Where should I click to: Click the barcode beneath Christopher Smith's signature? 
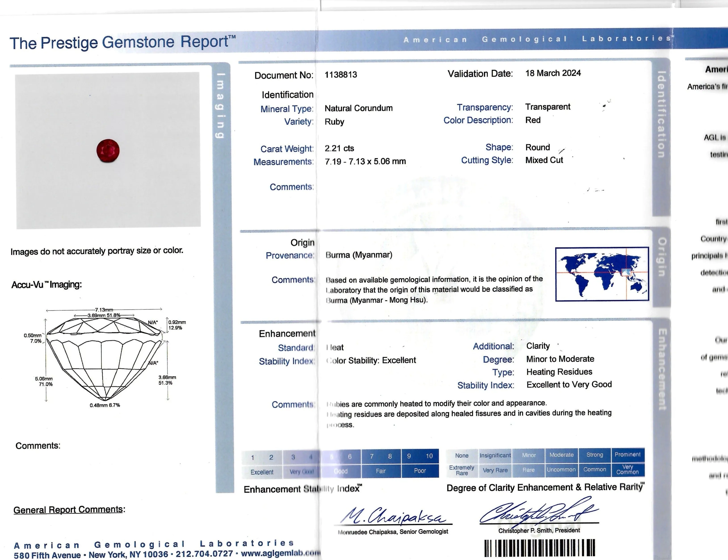click(x=540, y=548)
